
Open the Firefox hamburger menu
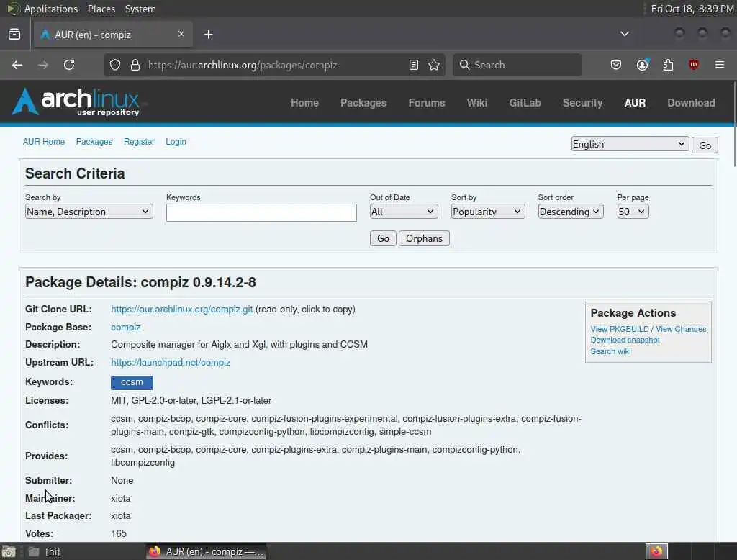click(x=720, y=65)
